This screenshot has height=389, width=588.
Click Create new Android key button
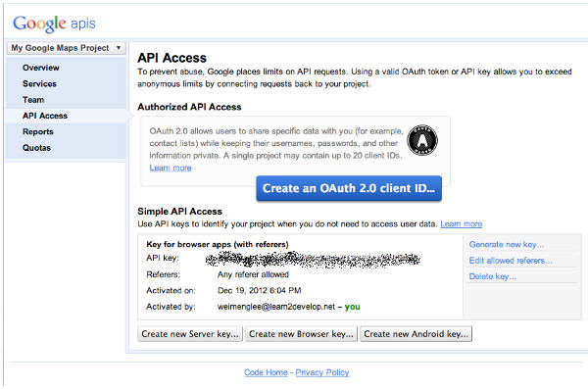click(416, 334)
